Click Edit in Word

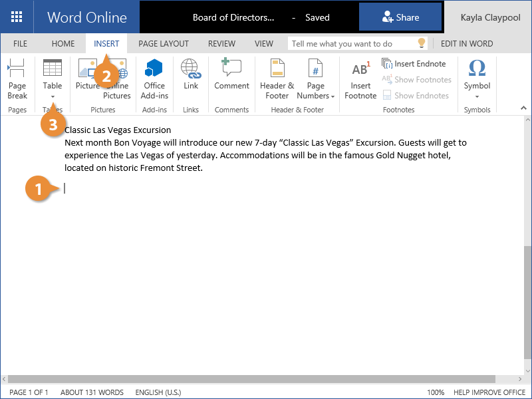[x=467, y=44]
